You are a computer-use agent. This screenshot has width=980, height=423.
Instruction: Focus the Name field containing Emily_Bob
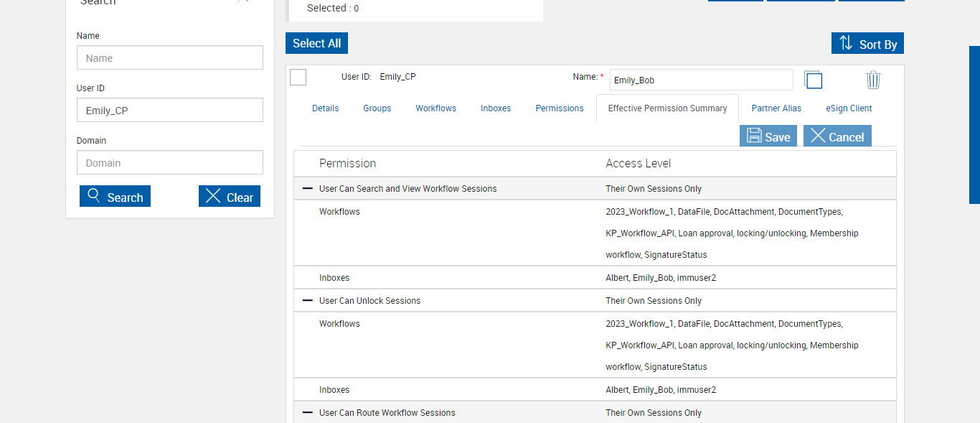click(701, 80)
